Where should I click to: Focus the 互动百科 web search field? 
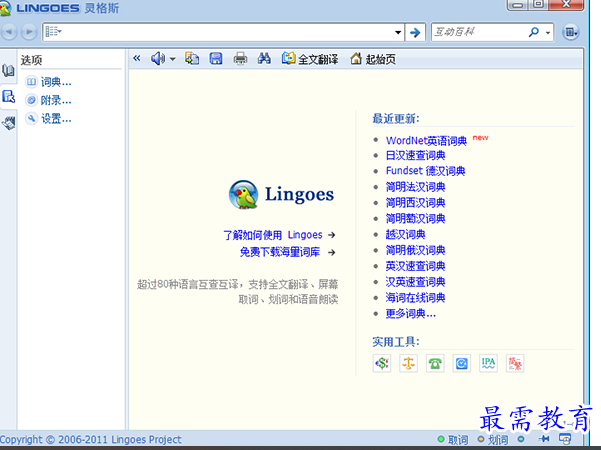coord(479,32)
